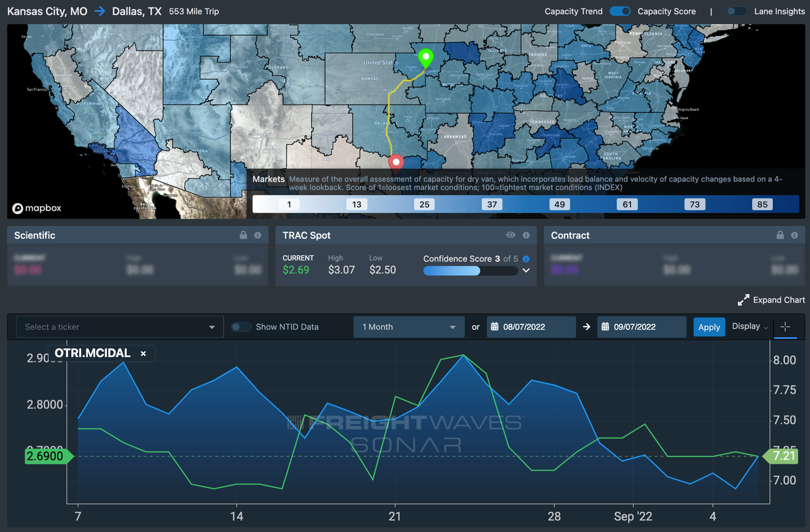Image resolution: width=810 pixels, height=532 pixels.
Task: Turn on the Show NTID Data switch
Action: (x=241, y=327)
